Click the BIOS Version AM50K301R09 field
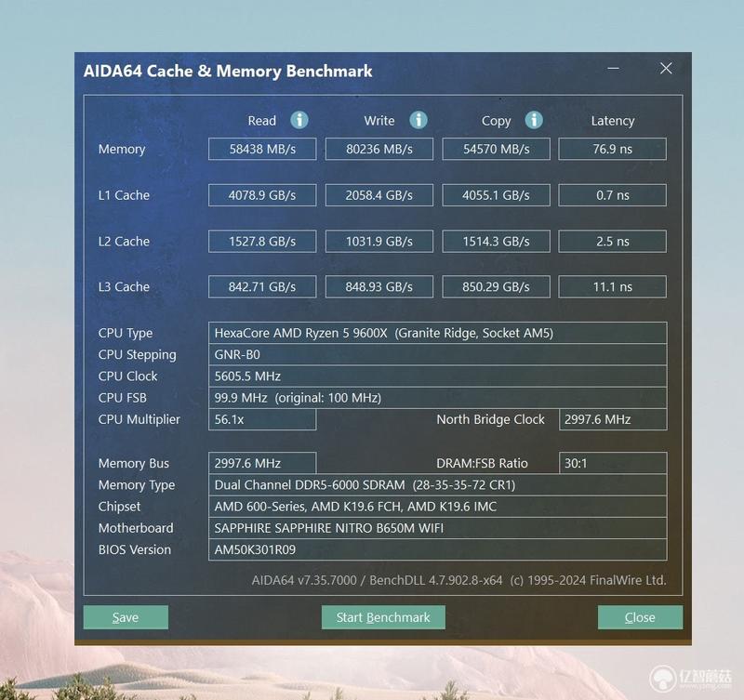This screenshot has height=700, width=744. tap(437, 549)
